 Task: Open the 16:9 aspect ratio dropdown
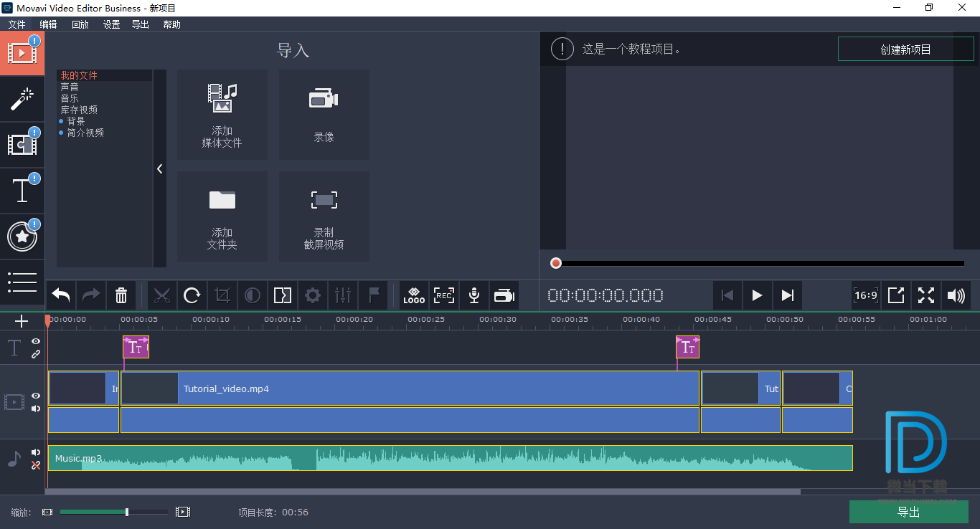click(x=866, y=295)
